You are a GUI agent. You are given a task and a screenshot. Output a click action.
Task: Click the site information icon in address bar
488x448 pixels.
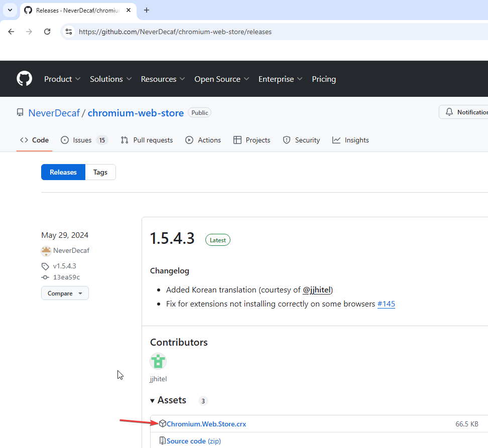pyautogui.click(x=69, y=32)
